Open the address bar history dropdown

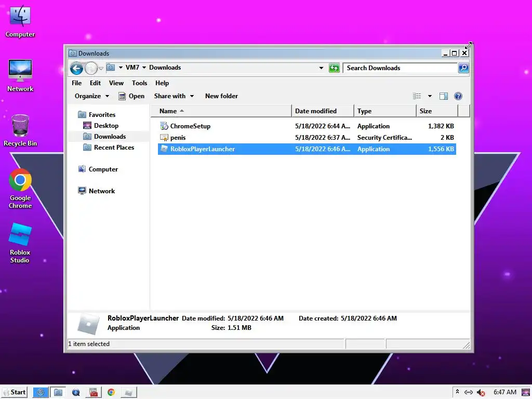(x=321, y=68)
